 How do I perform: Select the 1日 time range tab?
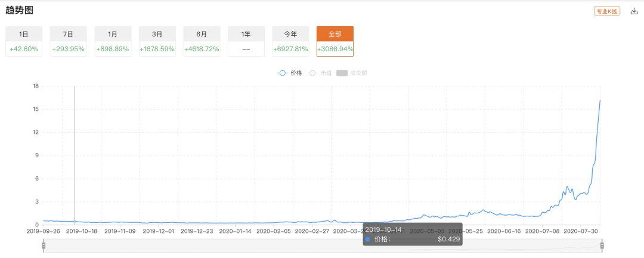tap(24, 41)
